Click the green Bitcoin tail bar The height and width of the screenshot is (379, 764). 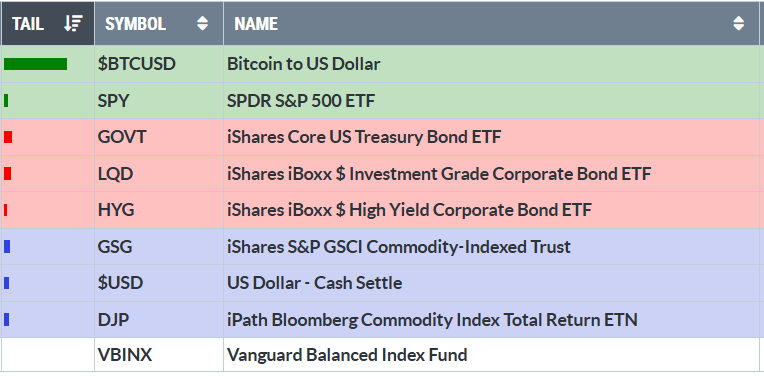pyautogui.click(x=35, y=64)
